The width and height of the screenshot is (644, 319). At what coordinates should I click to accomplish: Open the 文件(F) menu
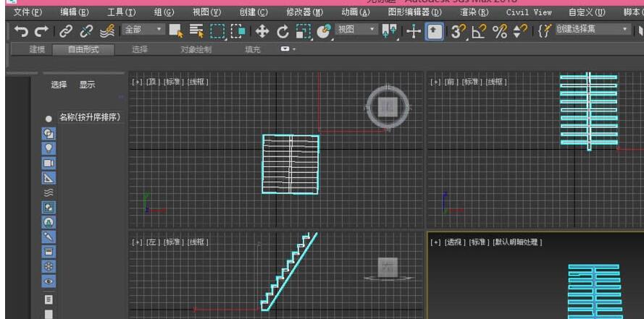(28, 12)
